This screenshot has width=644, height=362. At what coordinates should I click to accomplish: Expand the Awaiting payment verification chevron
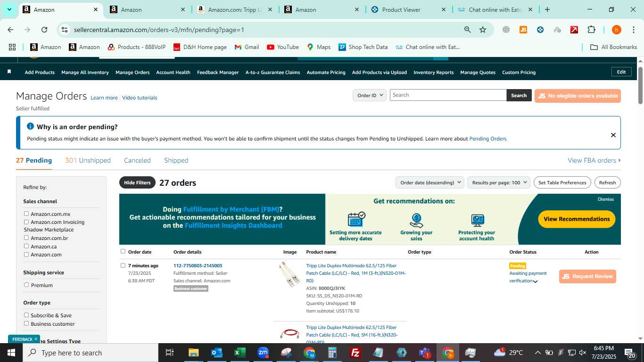click(x=535, y=281)
